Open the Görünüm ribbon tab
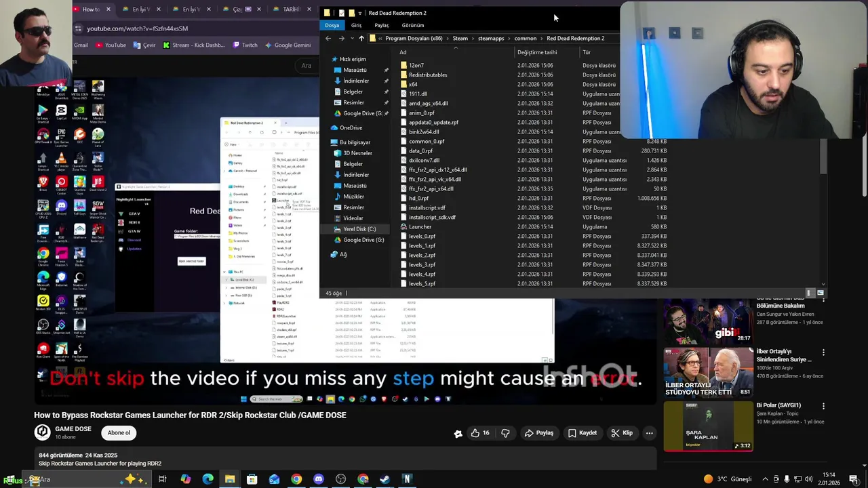The height and width of the screenshot is (488, 868). pos(412,25)
